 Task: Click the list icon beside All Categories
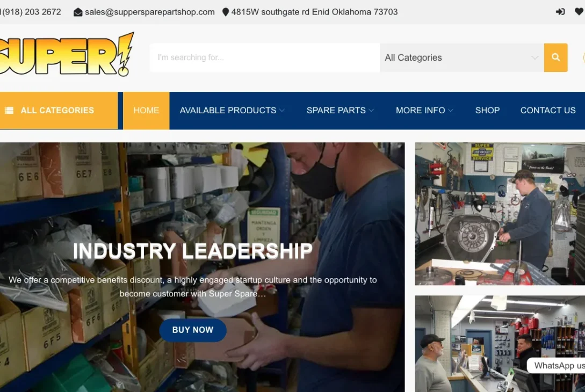click(x=9, y=111)
